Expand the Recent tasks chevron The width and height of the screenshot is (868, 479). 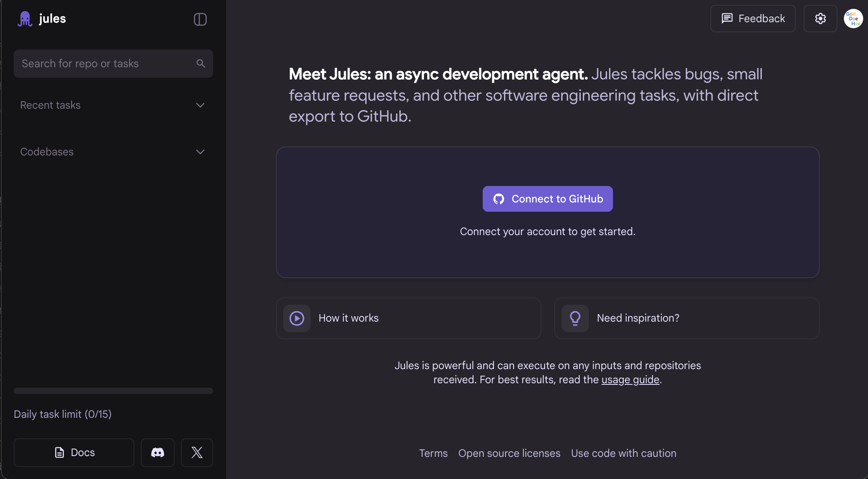pos(200,105)
